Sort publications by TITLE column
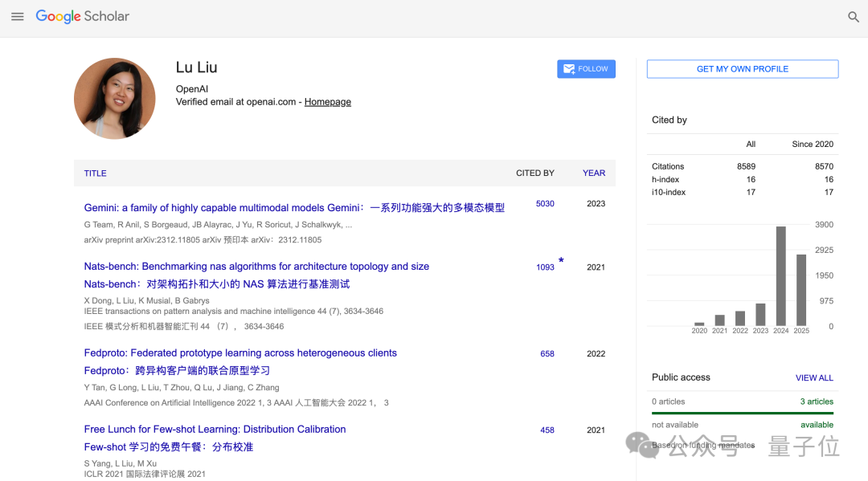The width and height of the screenshot is (868, 481). click(95, 173)
